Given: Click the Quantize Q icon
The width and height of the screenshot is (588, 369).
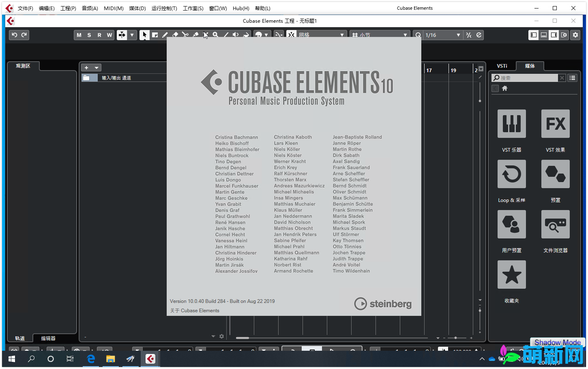Looking at the screenshot, I should click(418, 35).
